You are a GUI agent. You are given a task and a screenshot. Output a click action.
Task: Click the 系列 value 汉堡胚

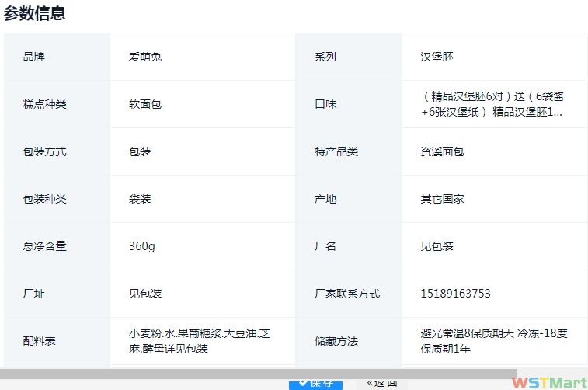[437, 57]
